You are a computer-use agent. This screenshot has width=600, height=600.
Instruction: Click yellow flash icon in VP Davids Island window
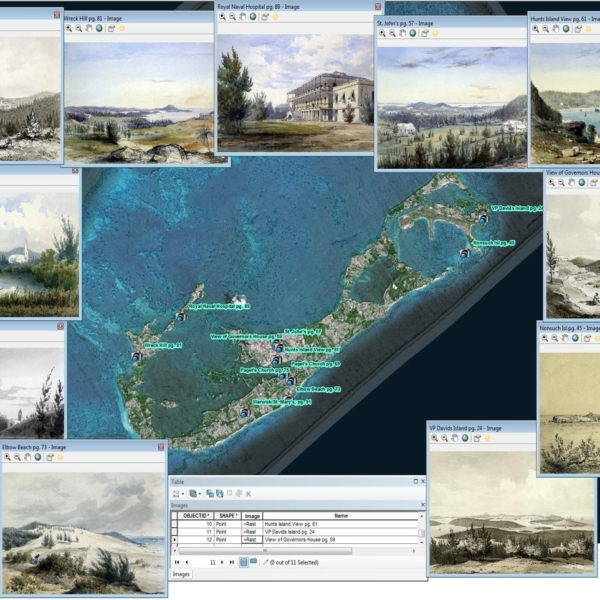pos(487,439)
